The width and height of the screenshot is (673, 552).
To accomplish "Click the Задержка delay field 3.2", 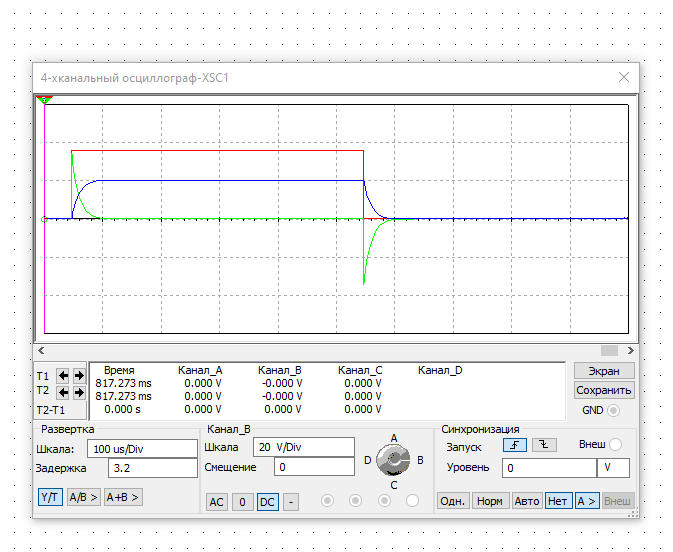I will click(x=152, y=468).
